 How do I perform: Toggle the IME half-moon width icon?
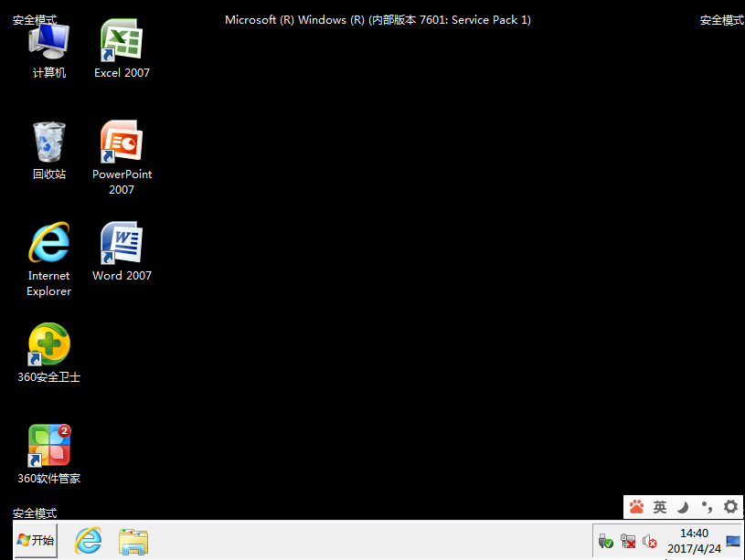683,507
